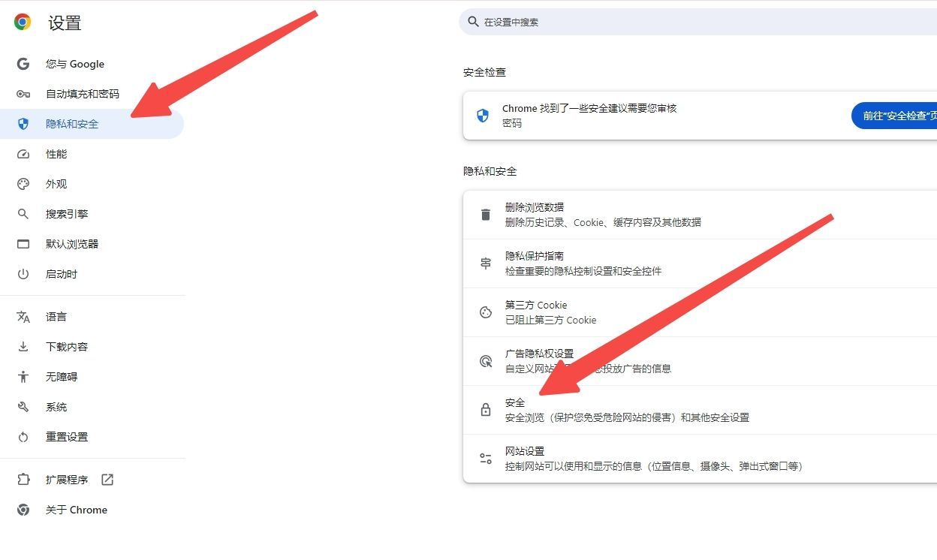Viewport: 937px width, 560px height.
Task: Click the padlock icon for 安全
Action: pos(486,410)
